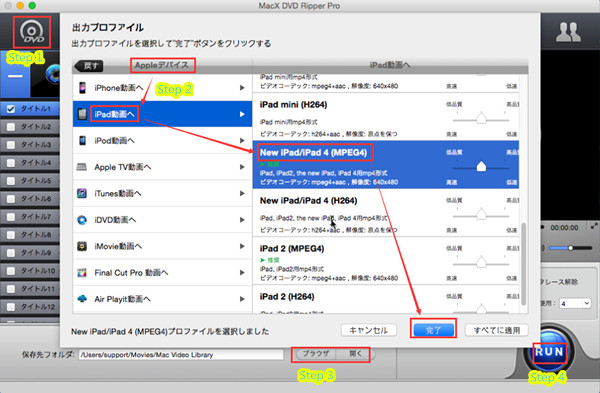Expand Apple TV動画へ submenu arrow

coord(242,167)
